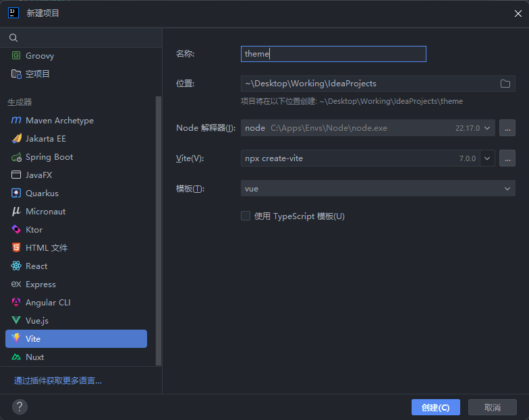Choose the Angular CLI generator
This screenshot has height=420, width=529.
(x=76, y=302)
